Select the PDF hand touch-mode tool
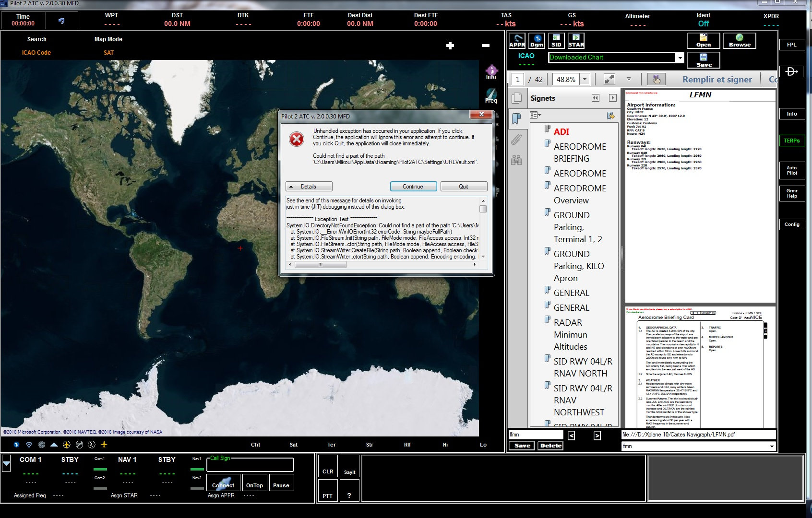812x518 pixels. [x=657, y=79]
